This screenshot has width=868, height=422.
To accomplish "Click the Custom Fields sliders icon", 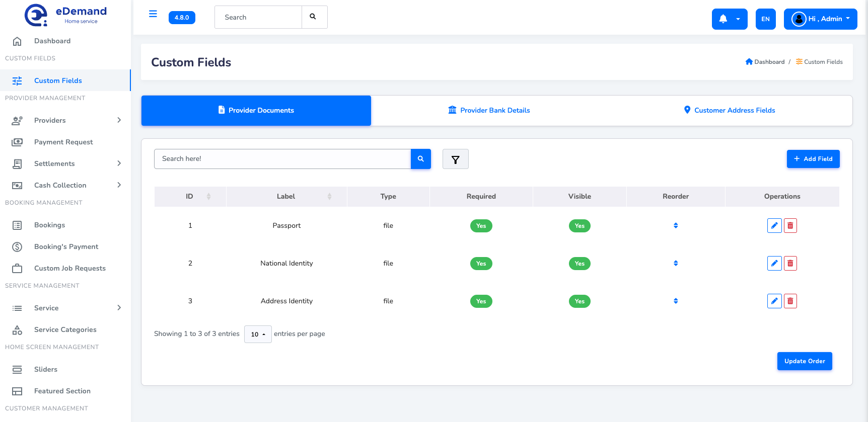I will (17, 80).
